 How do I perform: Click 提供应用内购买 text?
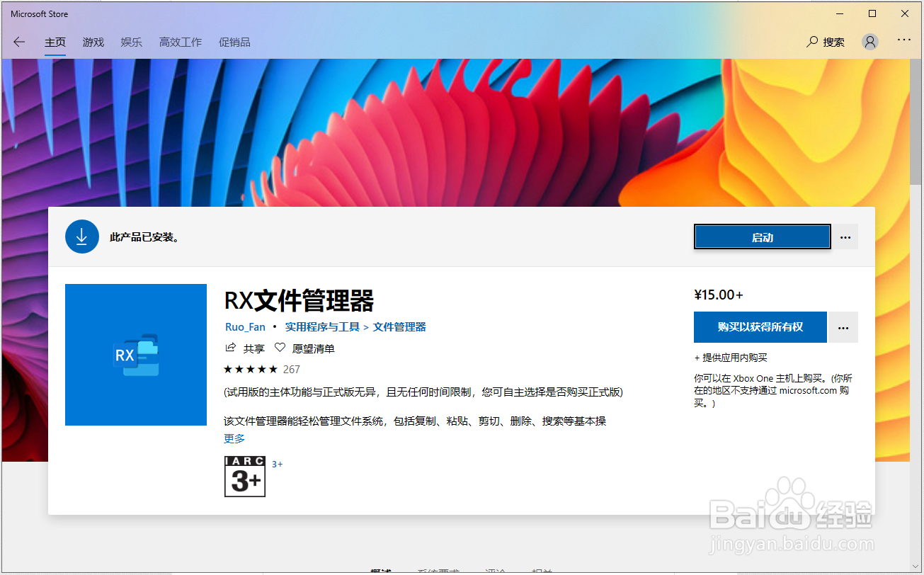point(731,358)
